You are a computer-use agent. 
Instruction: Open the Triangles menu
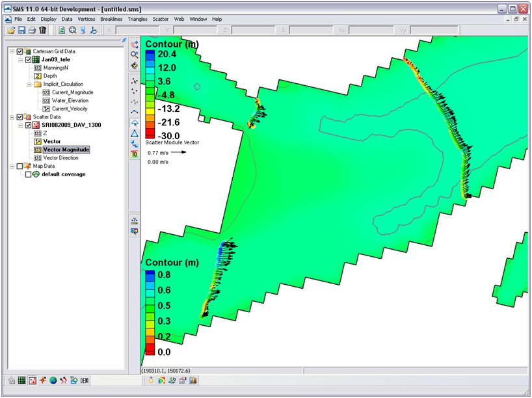tap(137, 19)
